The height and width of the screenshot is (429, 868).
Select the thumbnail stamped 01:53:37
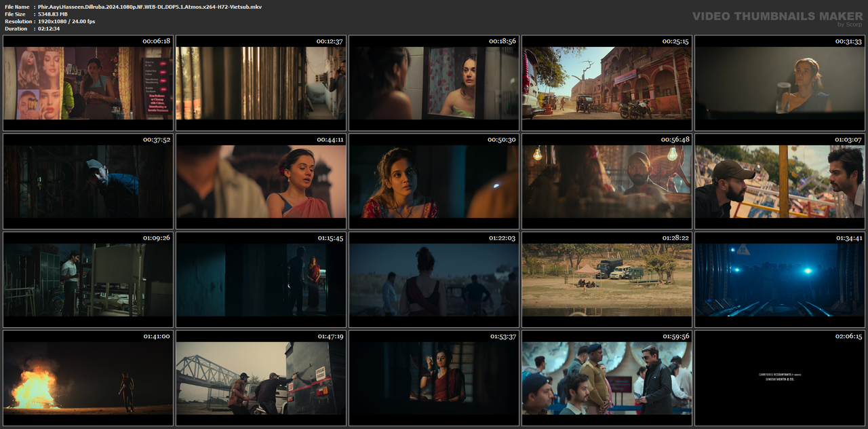pyautogui.click(x=434, y=378)
